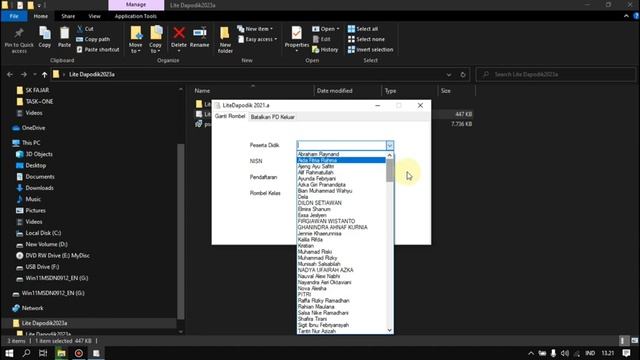Open the Peserta Didik dropdown arrow

click(390, 145)
